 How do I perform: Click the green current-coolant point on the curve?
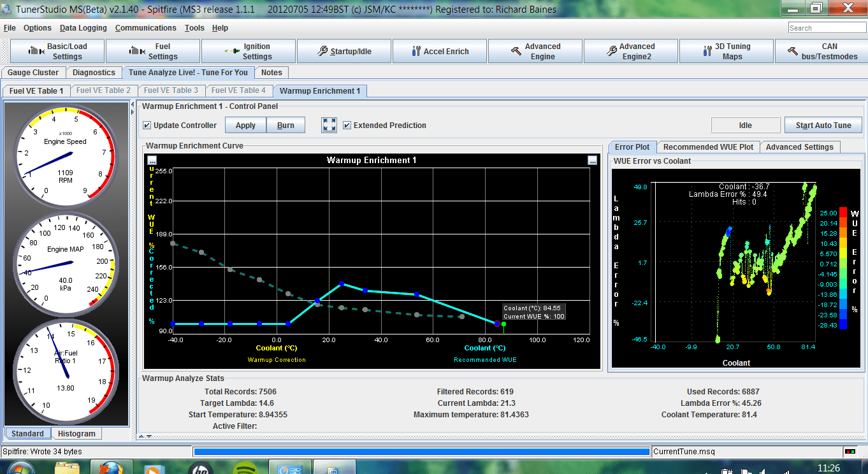coord(503,324)
